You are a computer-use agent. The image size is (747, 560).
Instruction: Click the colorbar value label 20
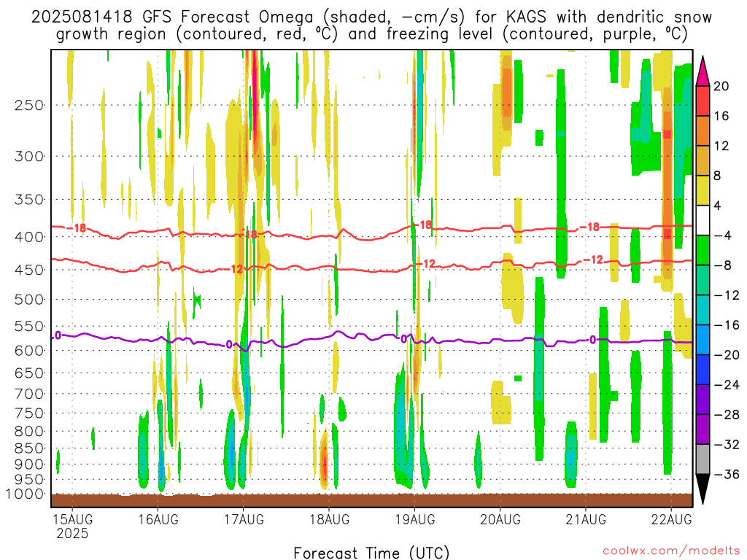[721, 86]
